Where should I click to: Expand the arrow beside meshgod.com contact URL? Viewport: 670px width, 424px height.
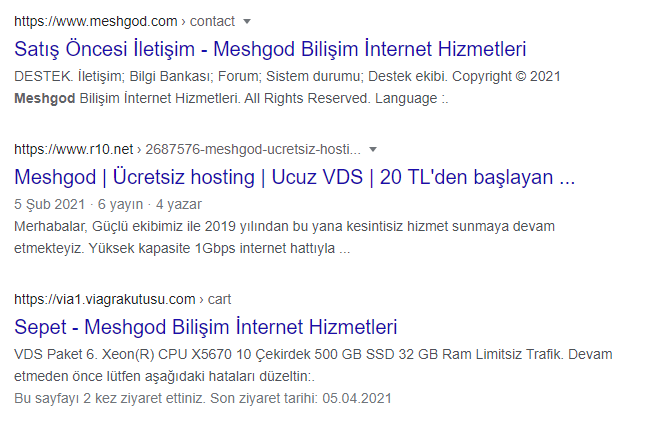pos(248,21)
